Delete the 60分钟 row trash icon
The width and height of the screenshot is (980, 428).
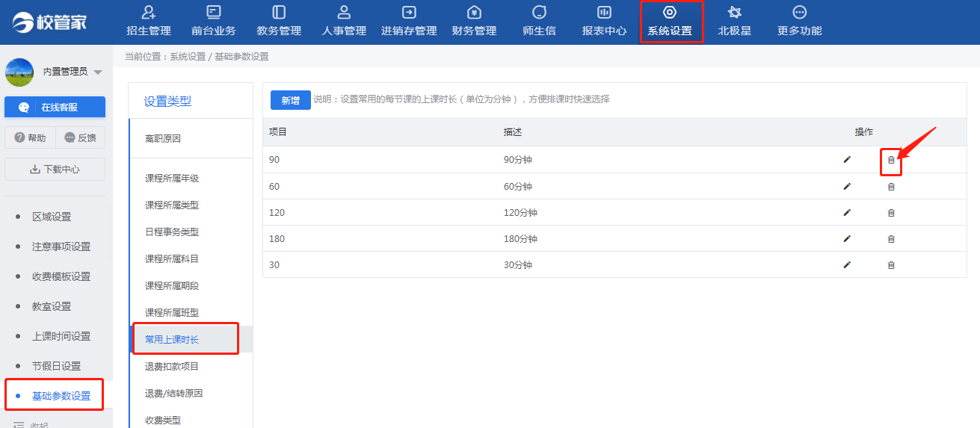point(891,187)
